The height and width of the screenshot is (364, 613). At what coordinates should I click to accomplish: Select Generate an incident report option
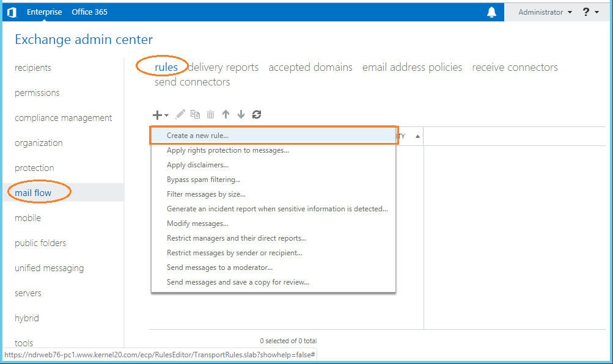tap(273, 209)
